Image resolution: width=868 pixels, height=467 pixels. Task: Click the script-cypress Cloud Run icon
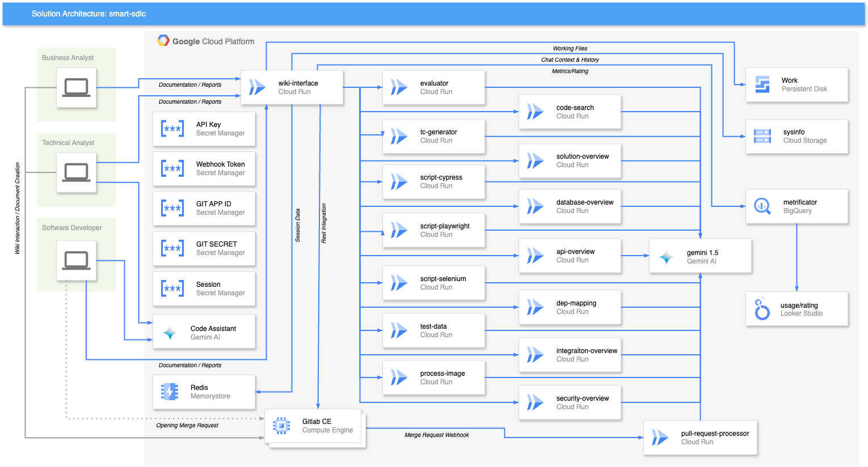click(x=399, y=181)
